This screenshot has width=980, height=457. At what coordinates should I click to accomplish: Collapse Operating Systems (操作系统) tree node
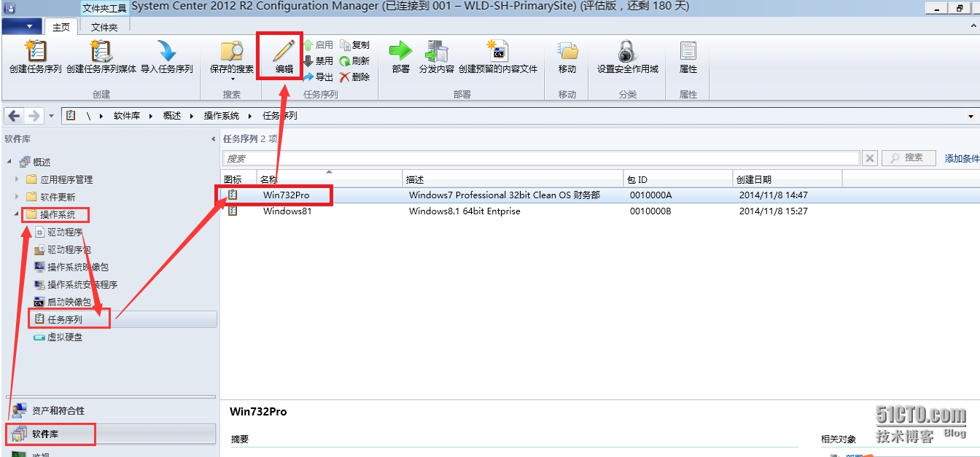pyautogui.click(x=17, y=214)
